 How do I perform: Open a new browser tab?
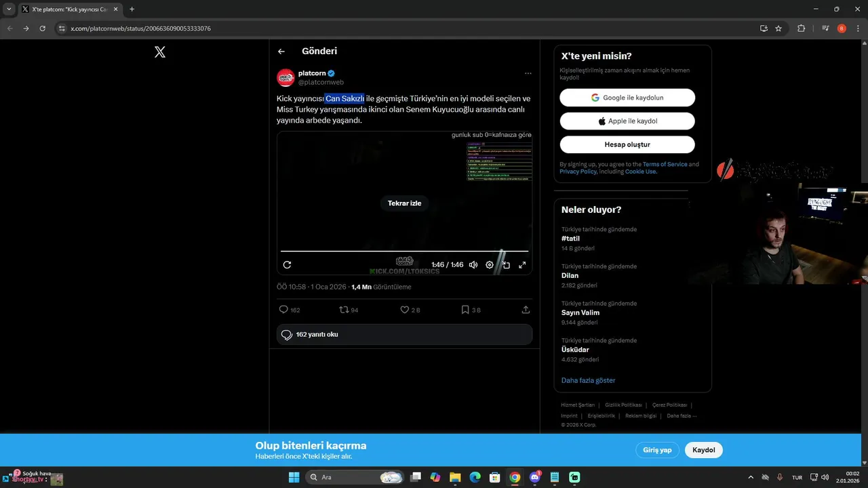pos(132,9)
